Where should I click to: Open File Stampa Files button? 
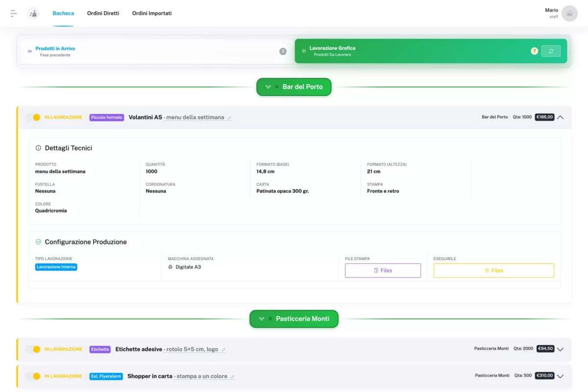pos(383,270)
